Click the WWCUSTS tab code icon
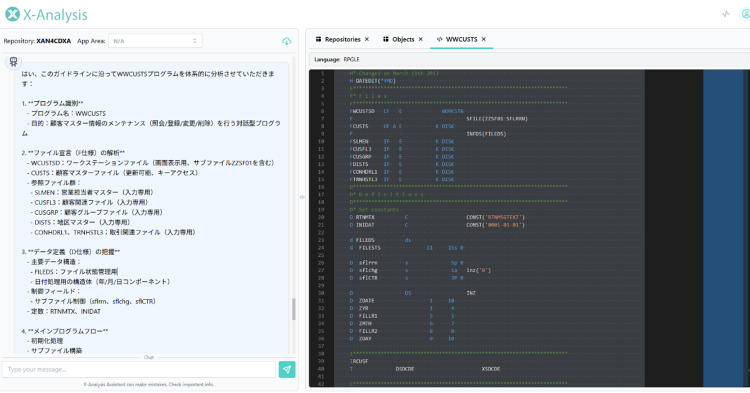The image size is (750, 393). coord(440,39)
